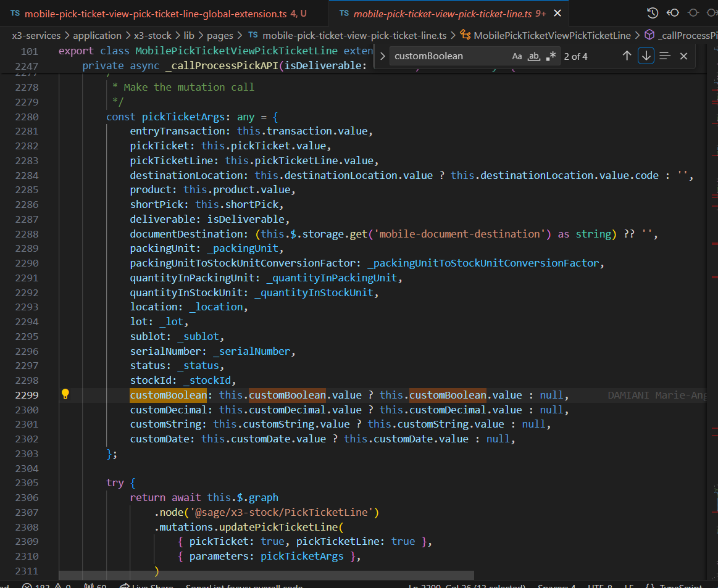
Task: Close the find widget
Action: (x=683, y=56)
